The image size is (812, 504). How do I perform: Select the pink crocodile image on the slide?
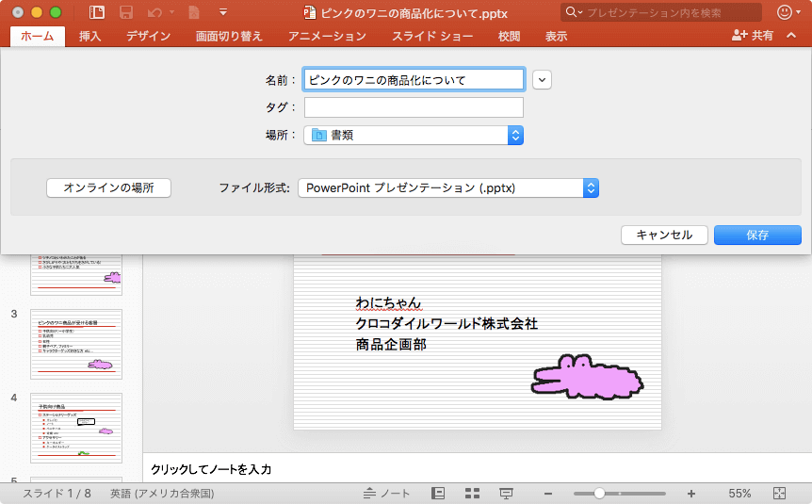point(587,377)
